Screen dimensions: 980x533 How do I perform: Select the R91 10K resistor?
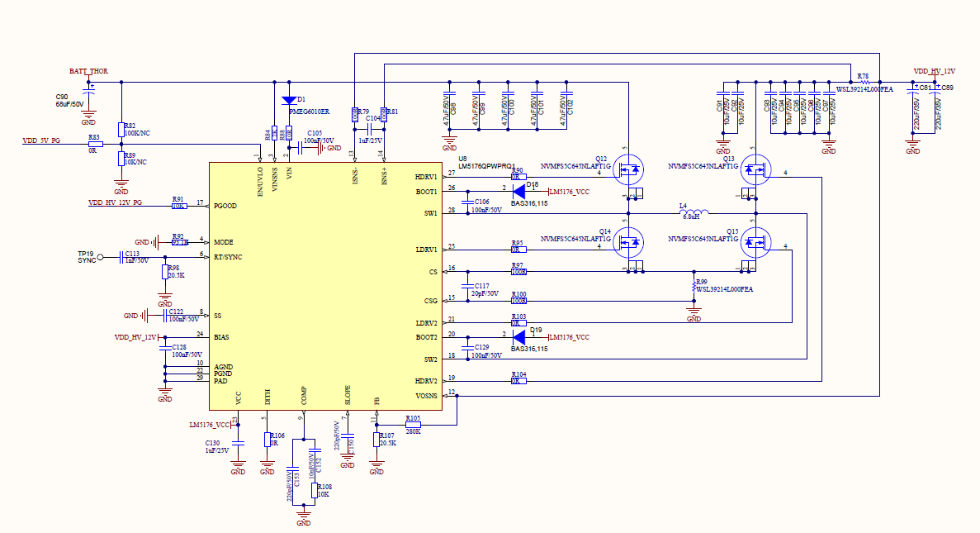click(x=179, y=206)
